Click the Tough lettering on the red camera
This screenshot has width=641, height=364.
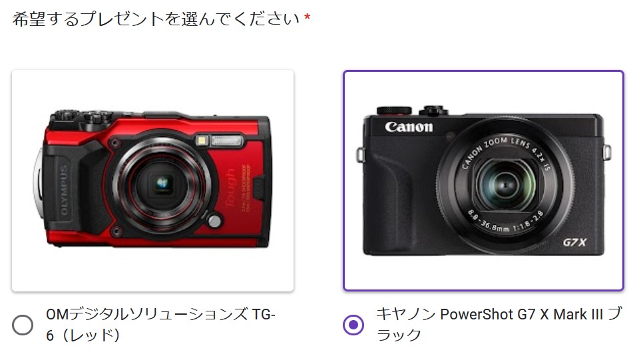pyautogui.click(x=231, y=188)
